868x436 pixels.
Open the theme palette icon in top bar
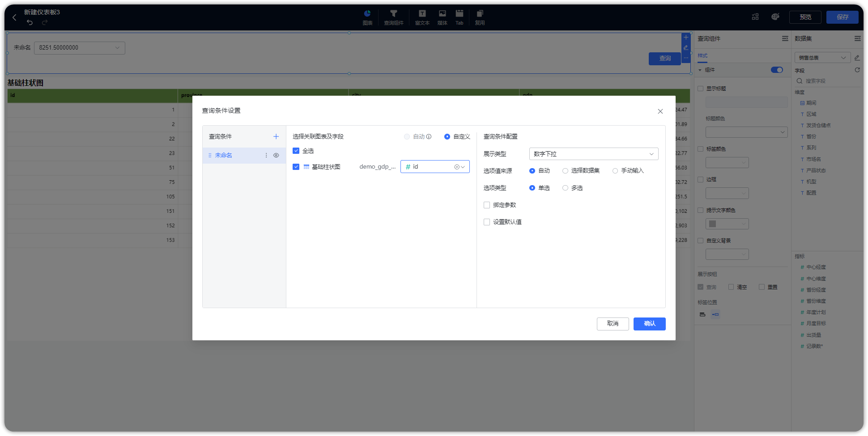pos(775,17)
